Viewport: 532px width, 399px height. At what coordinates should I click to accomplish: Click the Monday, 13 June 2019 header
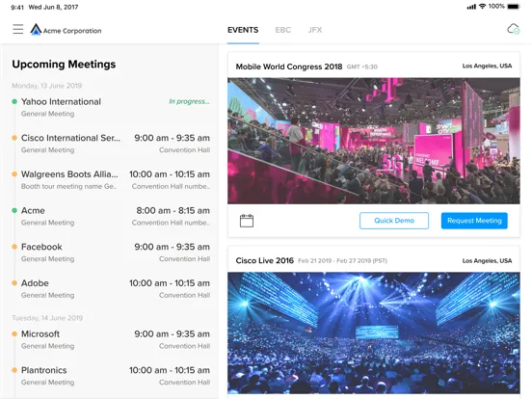[x=47, y=86]
